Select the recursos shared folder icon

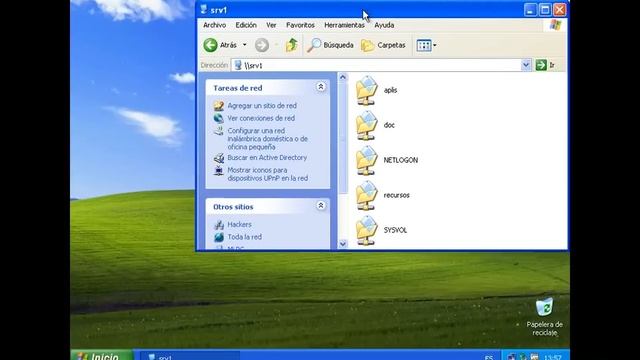pos(367,196)
